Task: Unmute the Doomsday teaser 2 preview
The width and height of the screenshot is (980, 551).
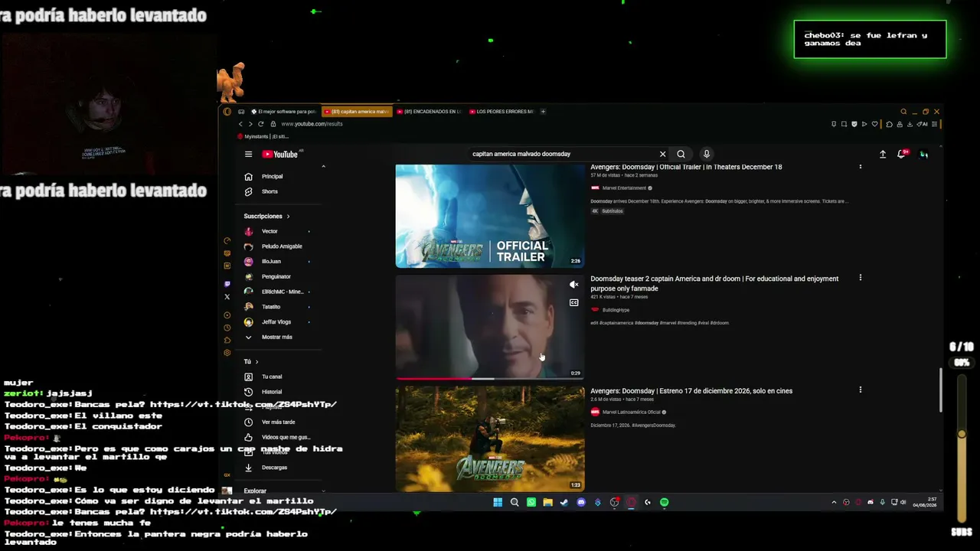Action: (573, 285)
